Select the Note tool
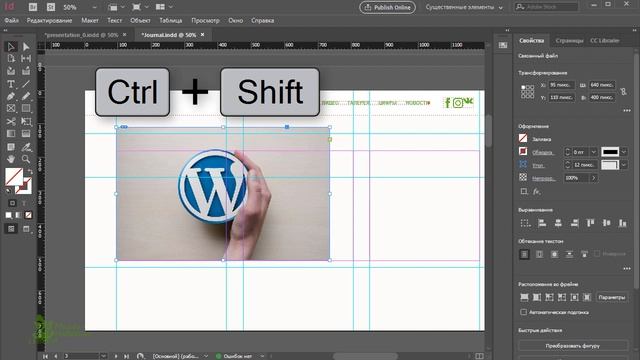Screen dimensions: 640x360 click(x=11, y=147)
